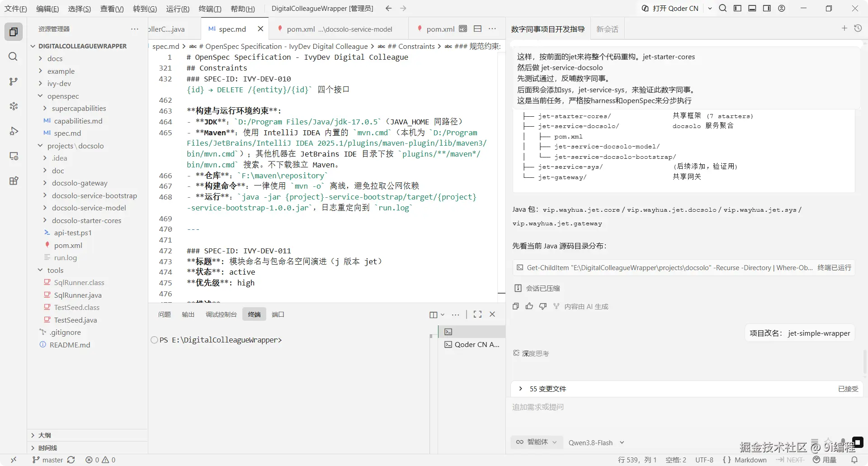Sync changes on master branch
868x466 pixels.
click(x=71, y=460)
